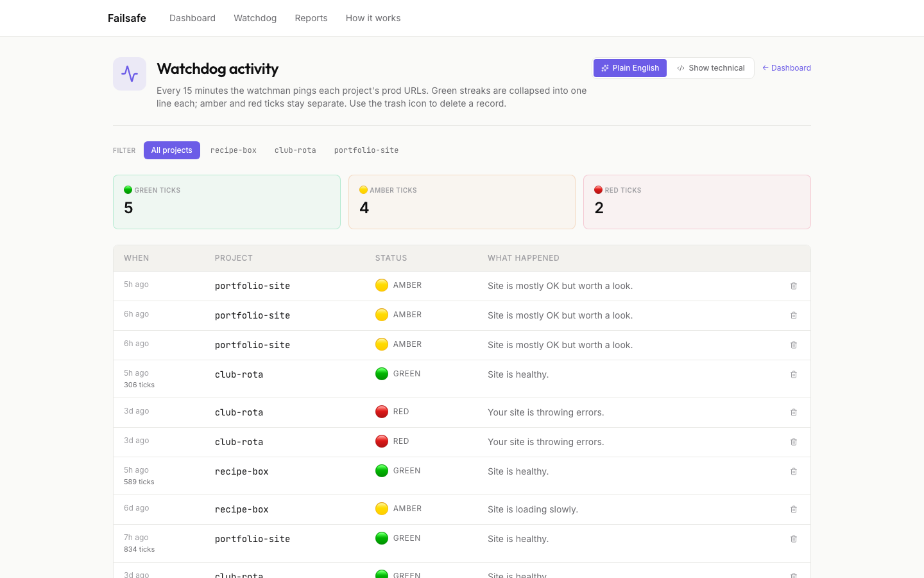The width and height of the screenshot is (924, 578).
Task: Click the WHAT HAPPENED column header
Action: (524, 258)
